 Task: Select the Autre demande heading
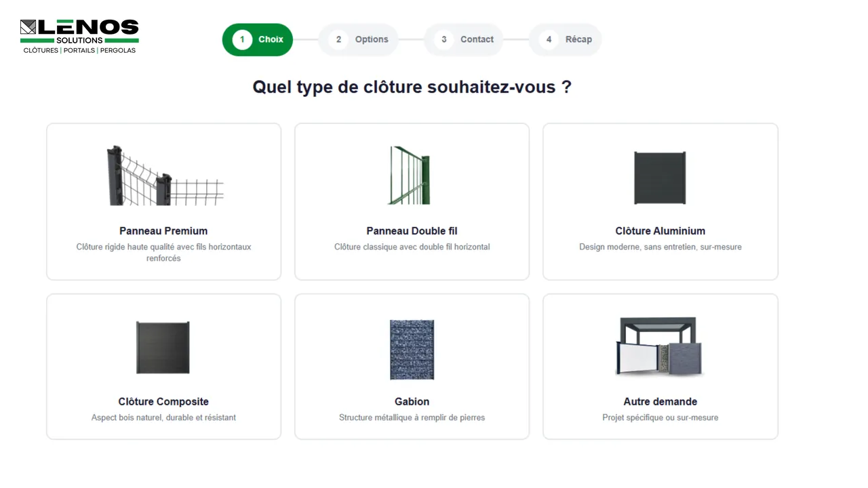tap(660, 402)
